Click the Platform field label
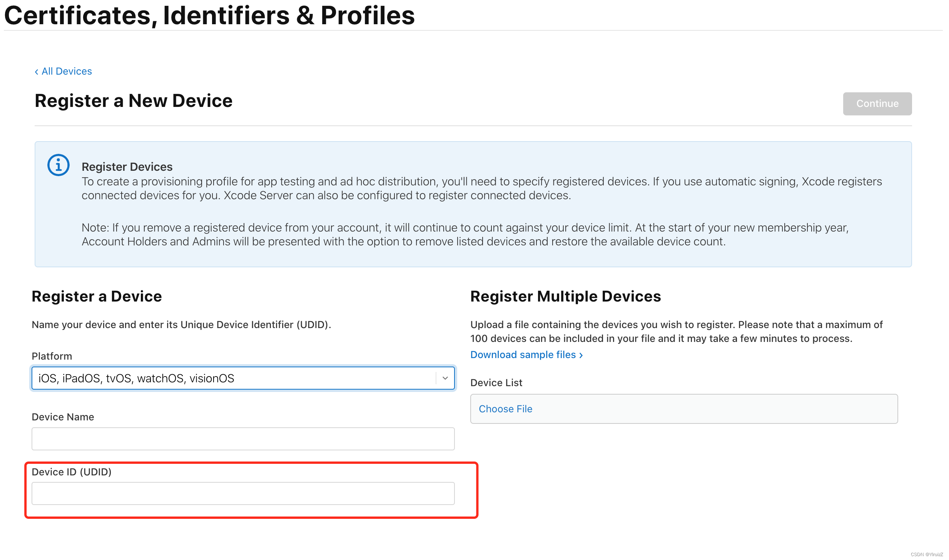949x560 pixels. pos(52,356)
